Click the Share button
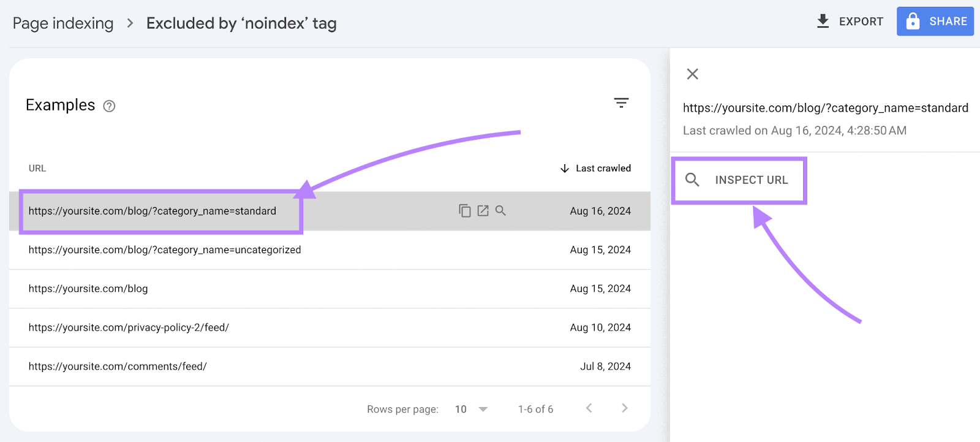The height and width of the screenshot is (442, 980). click(x=935, y=21)
